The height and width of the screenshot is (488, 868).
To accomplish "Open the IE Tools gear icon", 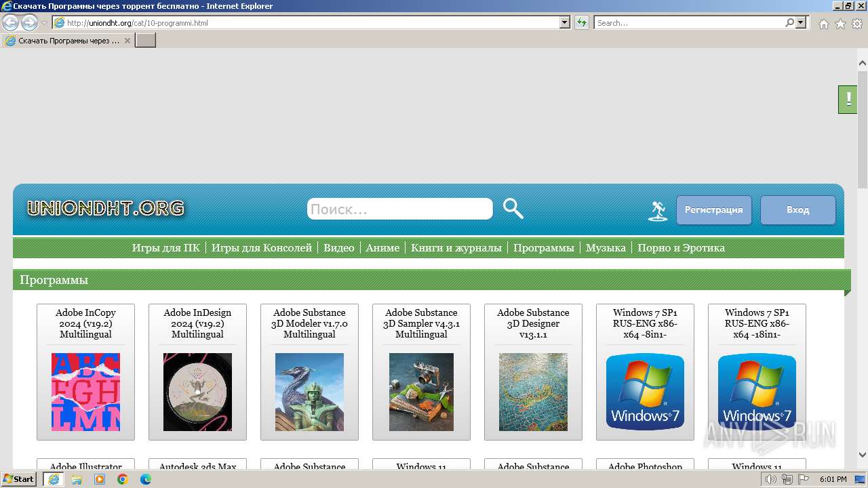I will pos(857,23).
